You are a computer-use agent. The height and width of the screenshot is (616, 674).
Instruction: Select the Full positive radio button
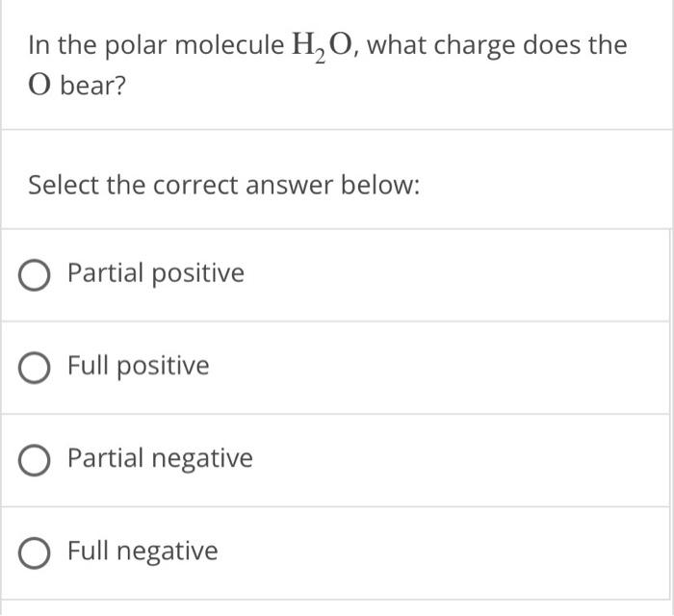point(36,367)
